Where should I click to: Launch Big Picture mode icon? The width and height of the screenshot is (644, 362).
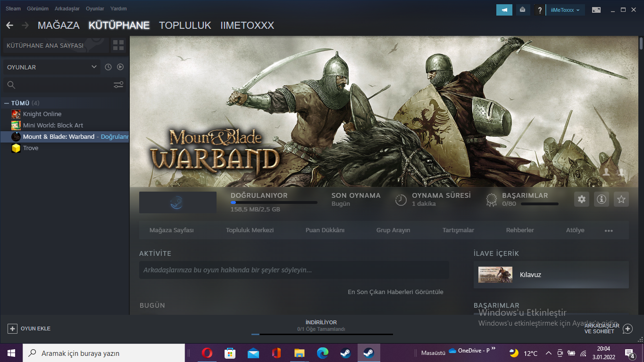596,10
